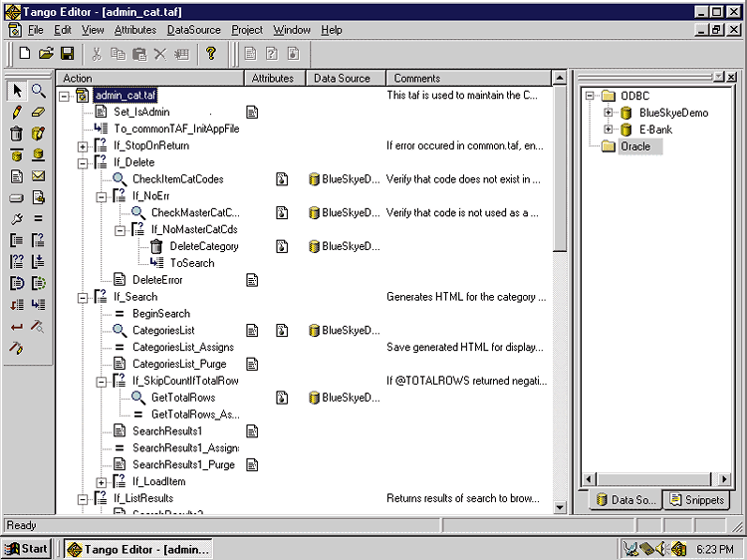Collapse the If_NoMasterCatCds node
The image size is (747, 560).
coord(121,230)
